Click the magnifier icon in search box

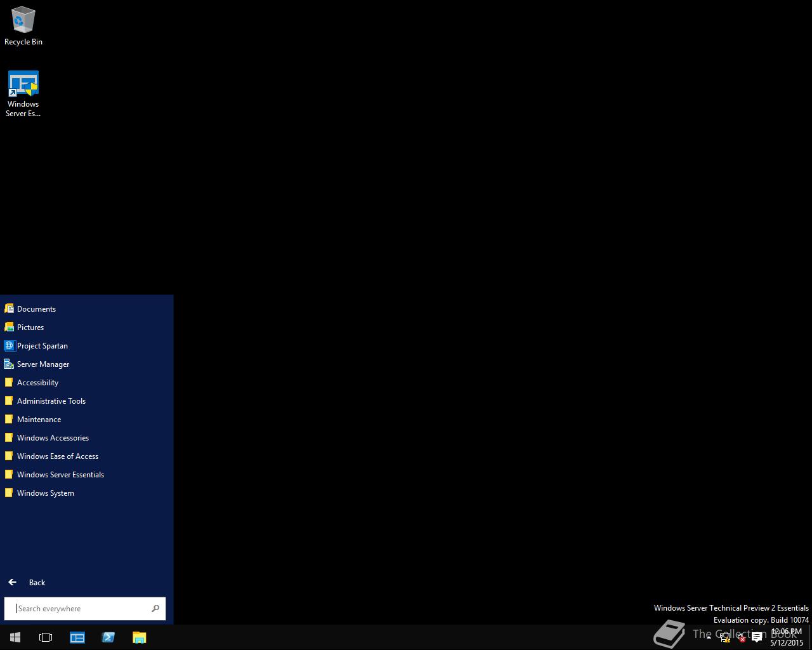pos(155,608)
